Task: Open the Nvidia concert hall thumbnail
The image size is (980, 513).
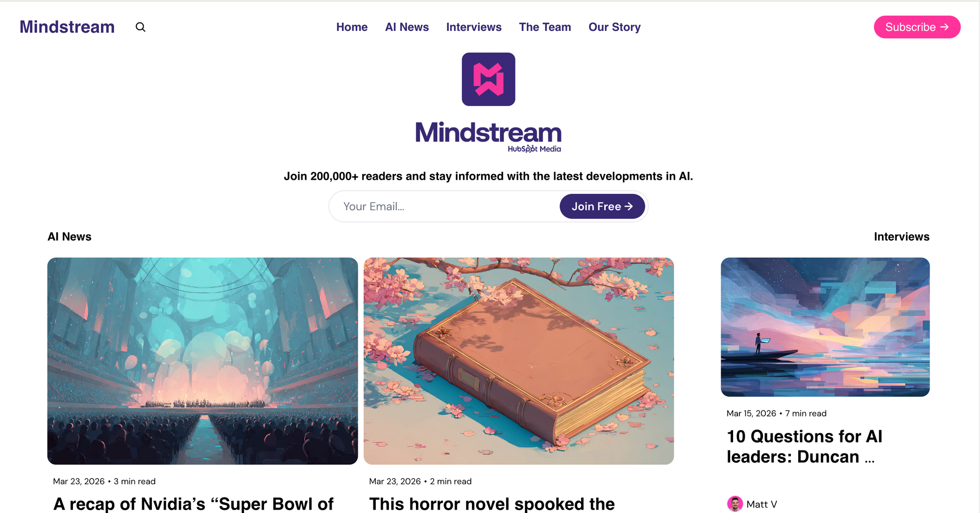Action: (x=202, y=361)
